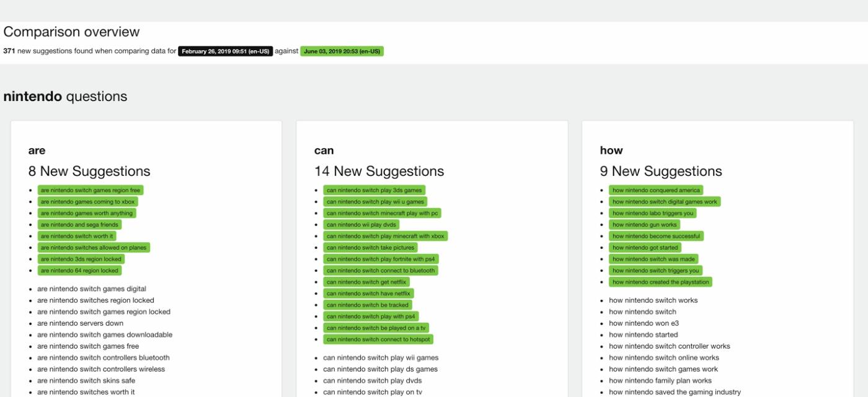868x397 pixels.
Task: Click 'are nintendo games worth anything' tag
Action: click(86, 213)
